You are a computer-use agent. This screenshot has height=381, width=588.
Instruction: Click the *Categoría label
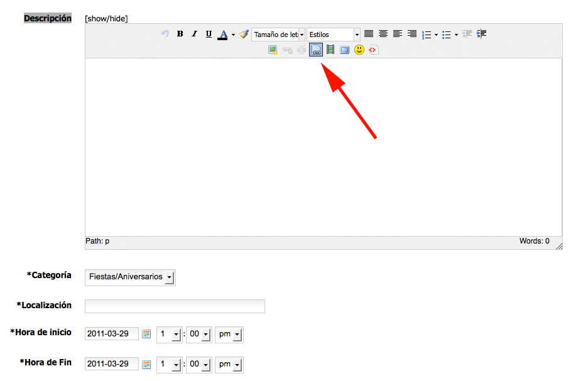[49, 276]
